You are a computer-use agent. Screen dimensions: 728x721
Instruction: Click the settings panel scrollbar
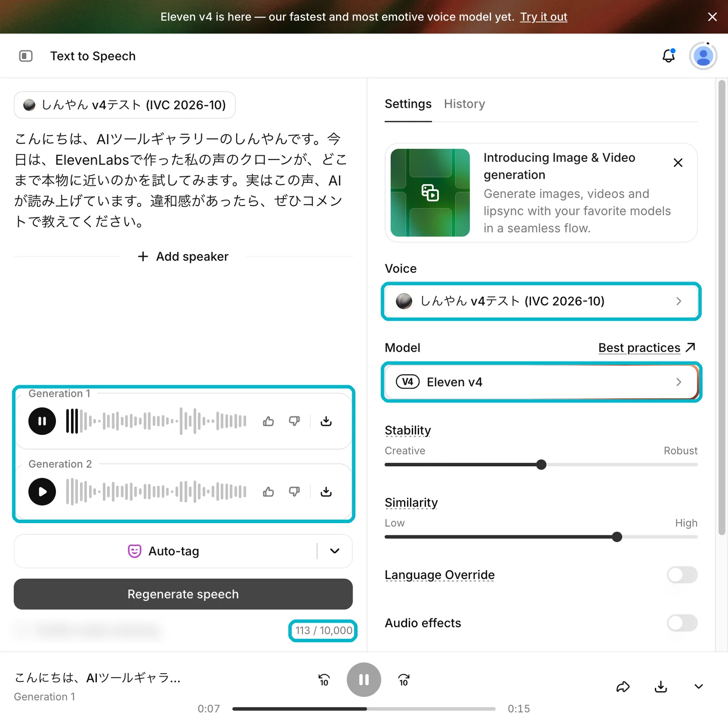click(x=722, y=308)
